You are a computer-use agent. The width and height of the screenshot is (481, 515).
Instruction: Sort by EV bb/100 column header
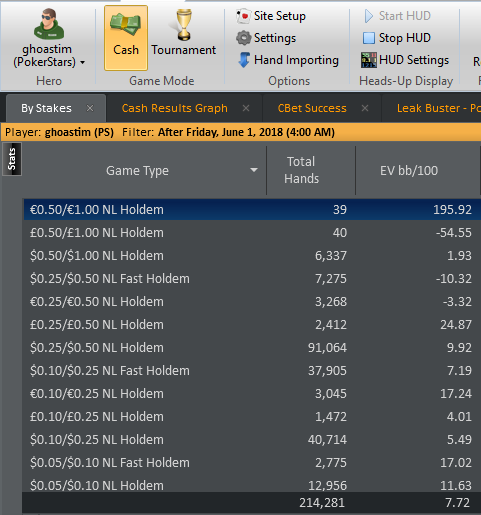(409, 170)
